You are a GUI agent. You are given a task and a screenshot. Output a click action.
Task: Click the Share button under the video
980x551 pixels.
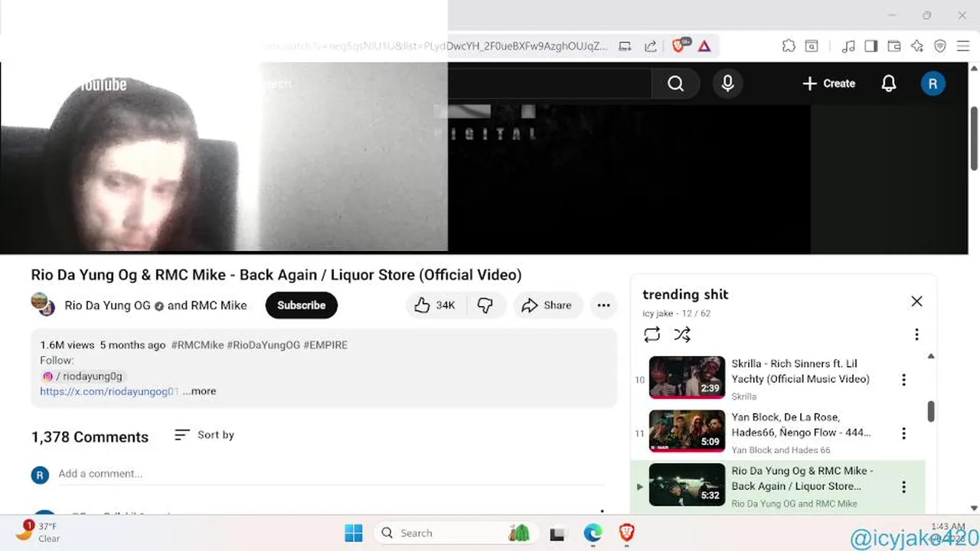point(547,305)
